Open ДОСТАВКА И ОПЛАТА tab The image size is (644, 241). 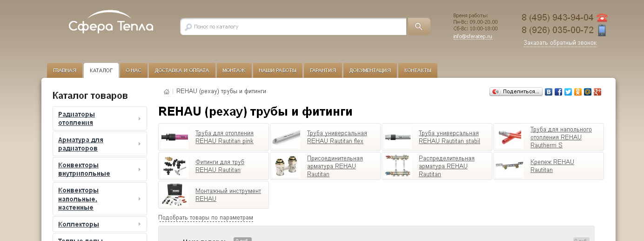[x=182, y=70]
